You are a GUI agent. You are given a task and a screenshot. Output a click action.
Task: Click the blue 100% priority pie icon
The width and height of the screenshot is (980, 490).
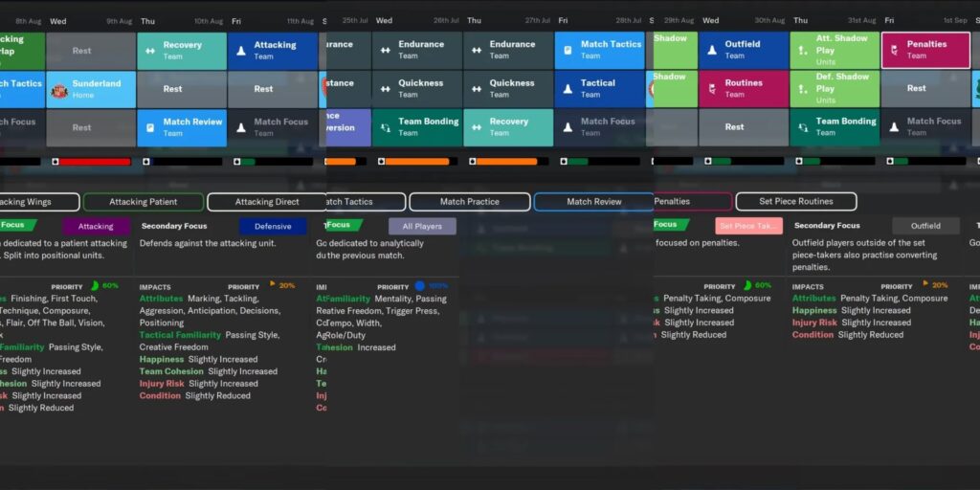(419, 286)
